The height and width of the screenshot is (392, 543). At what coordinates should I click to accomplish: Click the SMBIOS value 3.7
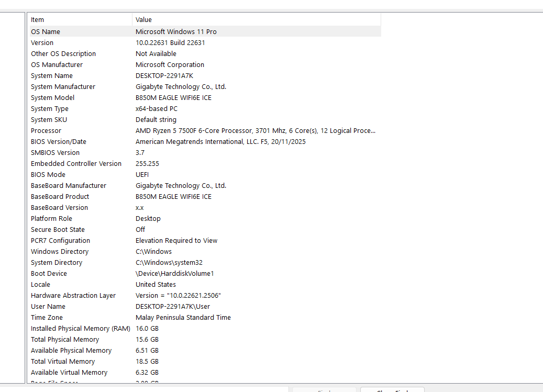coord(140,153)
